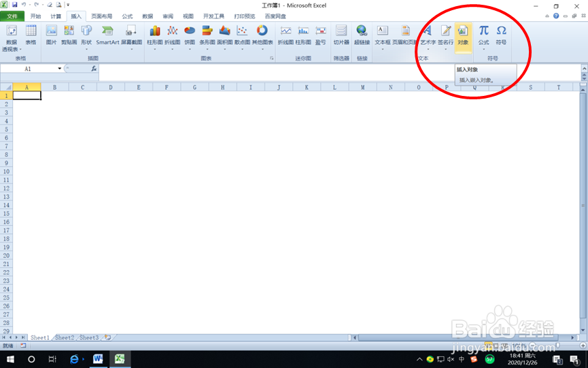Open the chart group dialog launcher
588x368 pixels.
(x=271, y=58)
